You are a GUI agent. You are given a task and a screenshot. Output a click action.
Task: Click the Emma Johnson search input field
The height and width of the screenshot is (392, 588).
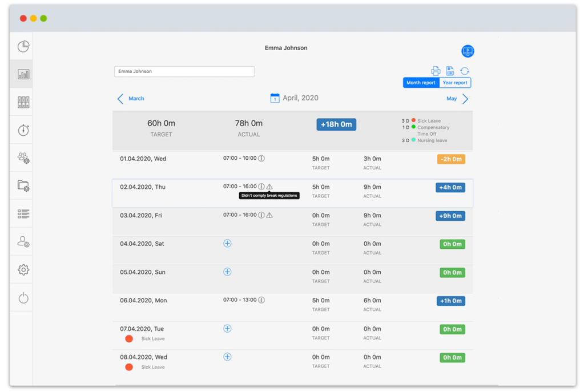(x=184, y=71)
